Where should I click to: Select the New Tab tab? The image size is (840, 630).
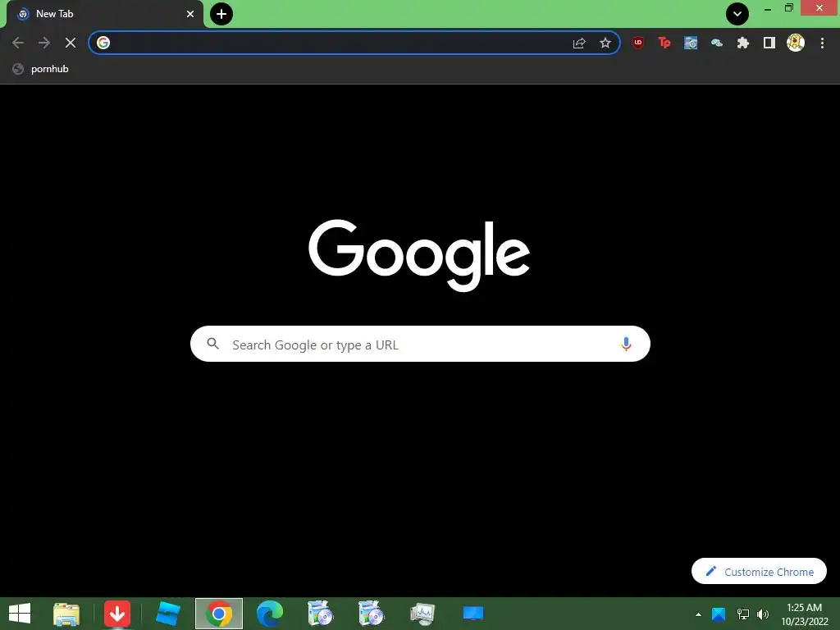click(103, 14)
